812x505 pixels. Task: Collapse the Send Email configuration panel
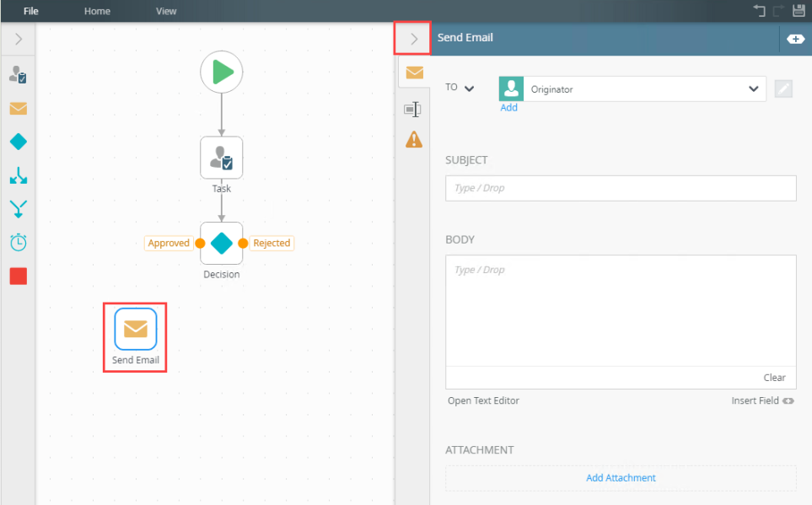(413, 39)
